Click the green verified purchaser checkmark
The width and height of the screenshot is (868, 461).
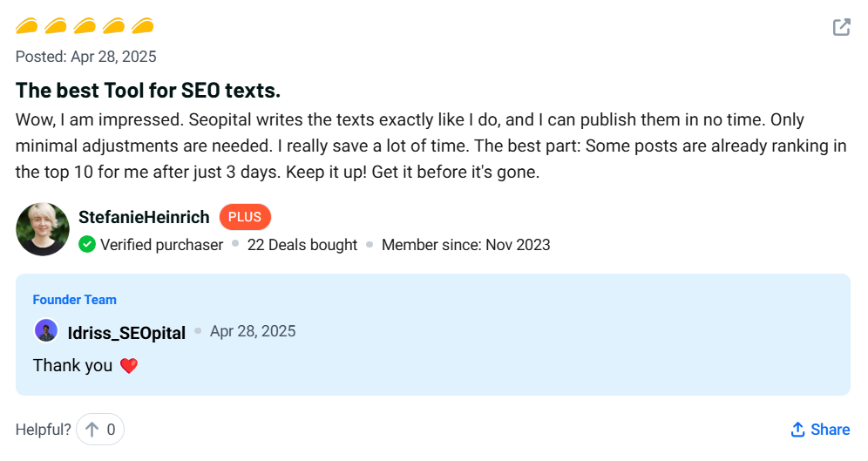87,245
